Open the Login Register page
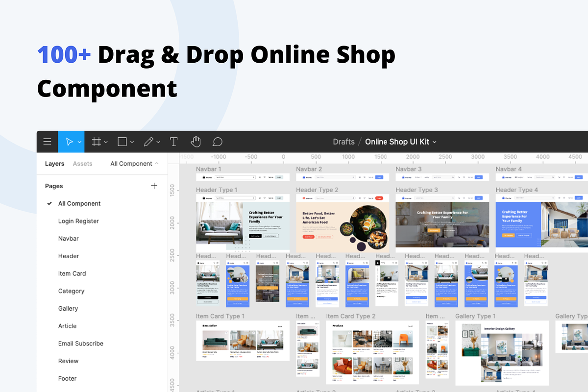 pyautogui.click(x=78, y=221)
